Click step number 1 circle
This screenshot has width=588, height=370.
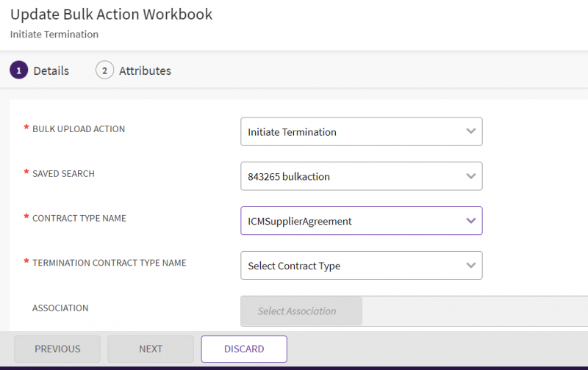point(19,70)
